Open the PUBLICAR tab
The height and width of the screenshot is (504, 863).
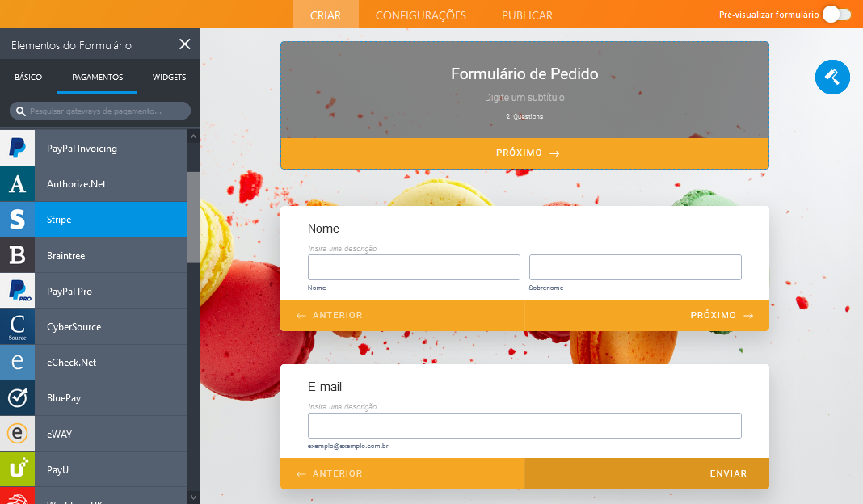(527, 15)
